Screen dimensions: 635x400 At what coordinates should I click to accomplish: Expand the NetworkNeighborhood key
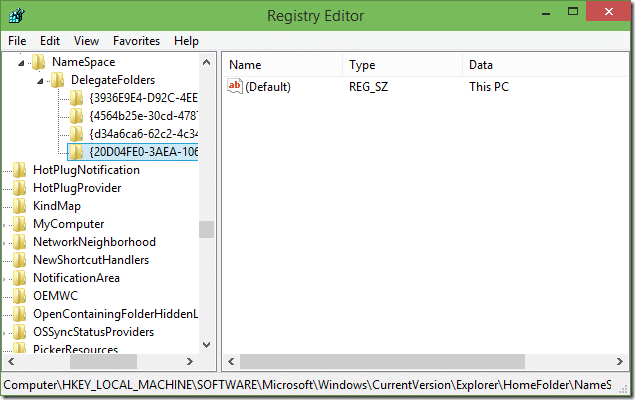(x=4, y=243)
